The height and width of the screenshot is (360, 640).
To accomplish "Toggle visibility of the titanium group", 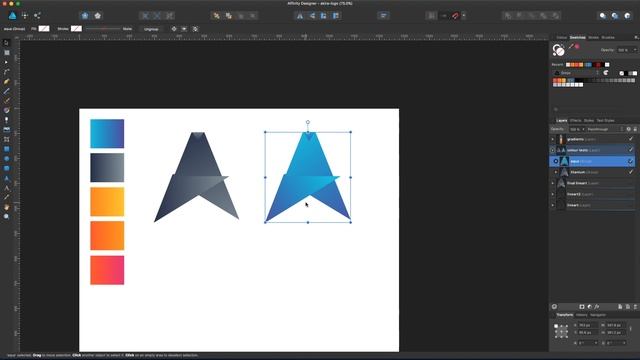I will coord(631,172).
